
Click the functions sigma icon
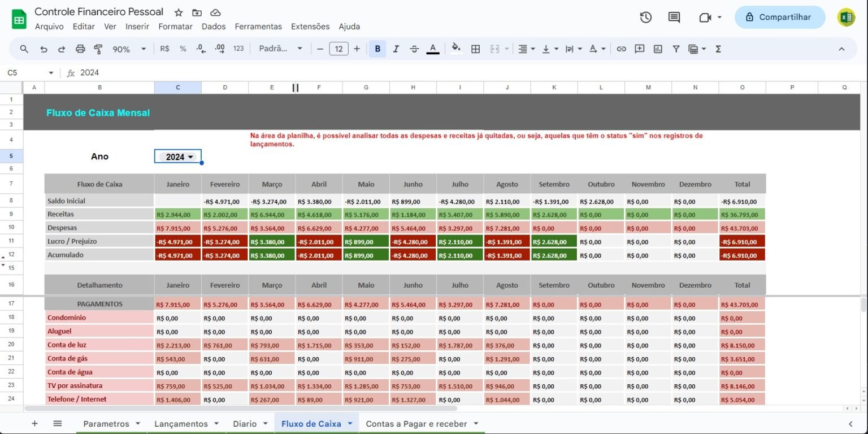pos(718,49)
